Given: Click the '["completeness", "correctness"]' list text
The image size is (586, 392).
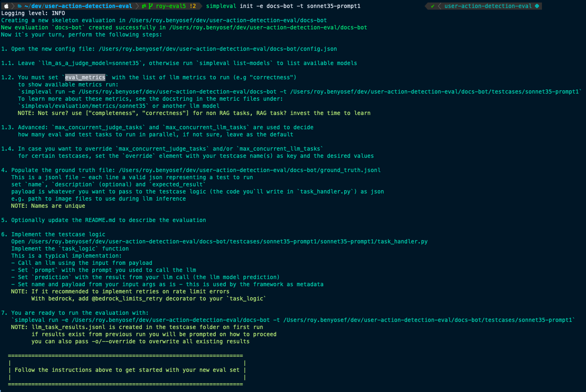Looking at the screenshot, I should (137, 113).
